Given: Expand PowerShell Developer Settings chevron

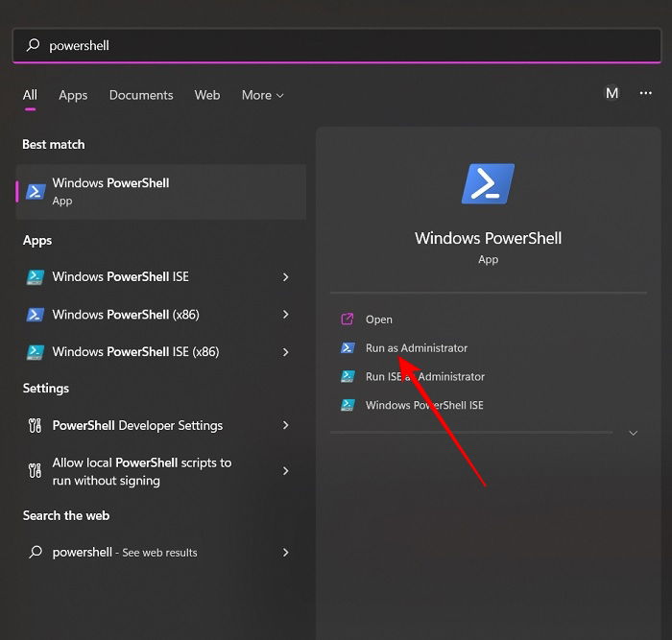Looking at the screenshot, I should [285, 425].
